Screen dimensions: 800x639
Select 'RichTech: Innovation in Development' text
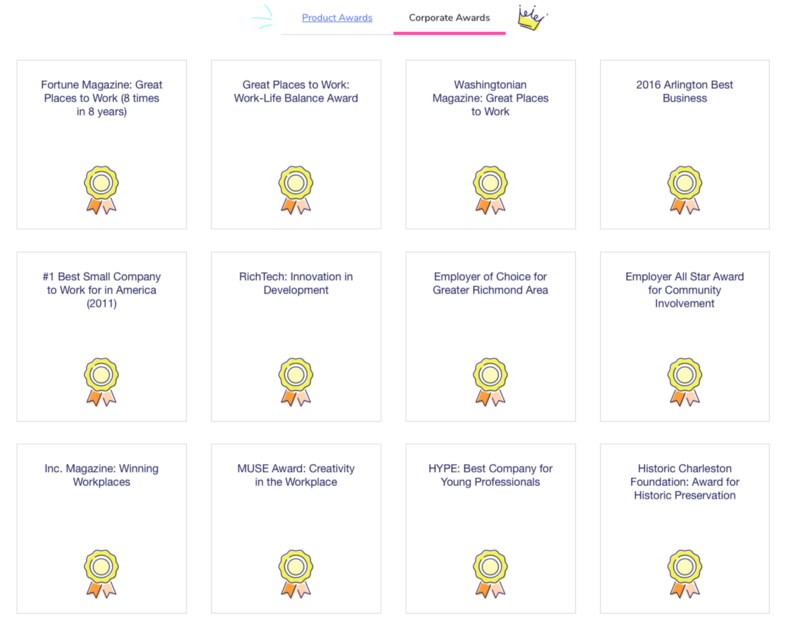pos(296,283)
